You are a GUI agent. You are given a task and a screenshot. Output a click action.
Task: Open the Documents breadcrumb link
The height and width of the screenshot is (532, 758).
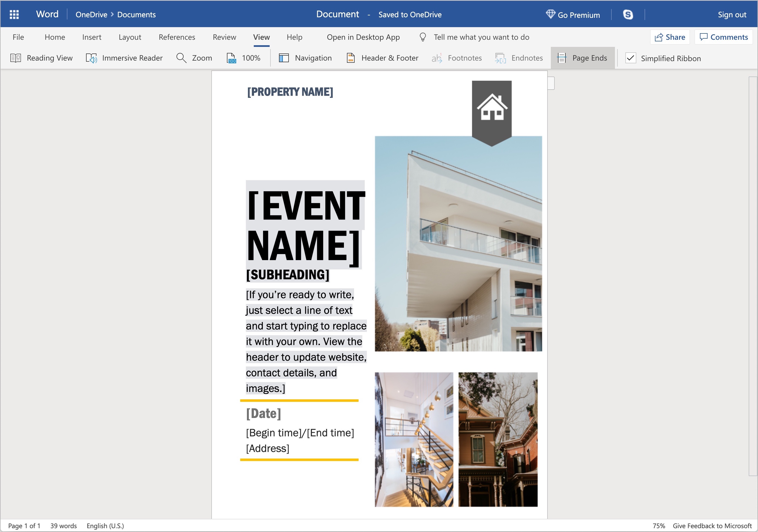136,15
